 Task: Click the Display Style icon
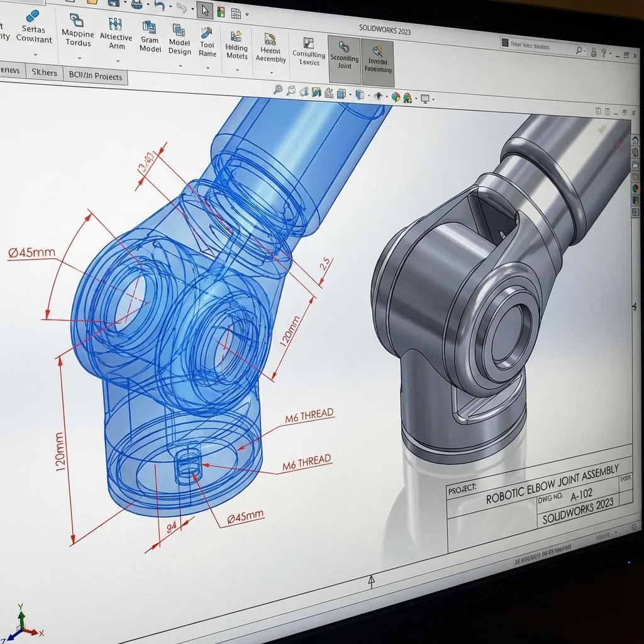(x=360, y=96)
